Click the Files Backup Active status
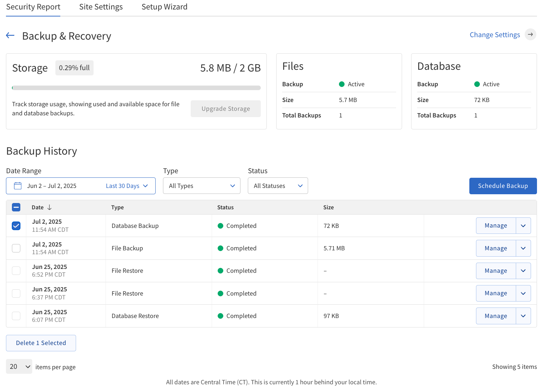The height and width of the screenshot is (392, 544). 352,84
